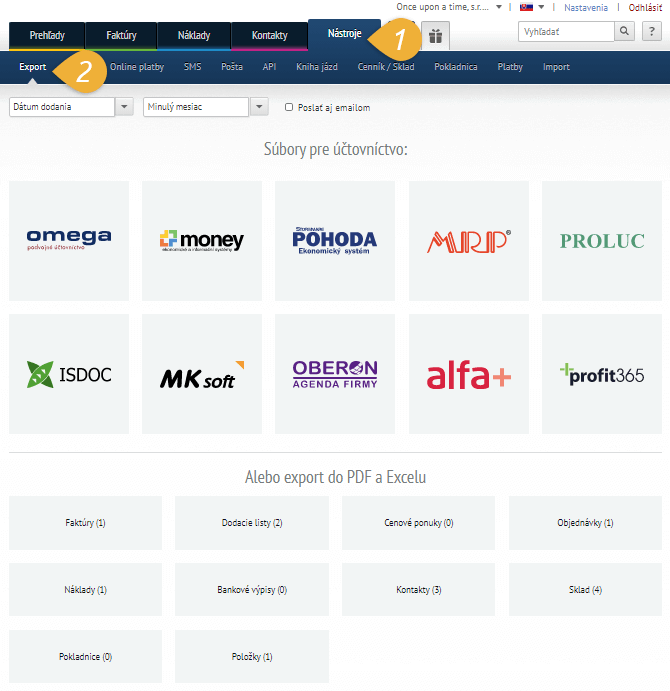Choose the MRP export tile
Image resolution: width=670 pixels, height=691 pixels.
[469, 241]
